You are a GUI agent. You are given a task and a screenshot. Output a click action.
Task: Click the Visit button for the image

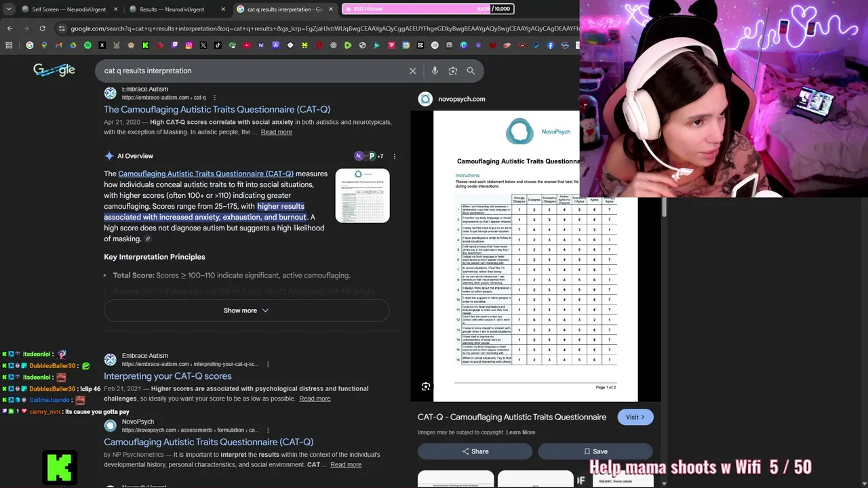(635, 417)
